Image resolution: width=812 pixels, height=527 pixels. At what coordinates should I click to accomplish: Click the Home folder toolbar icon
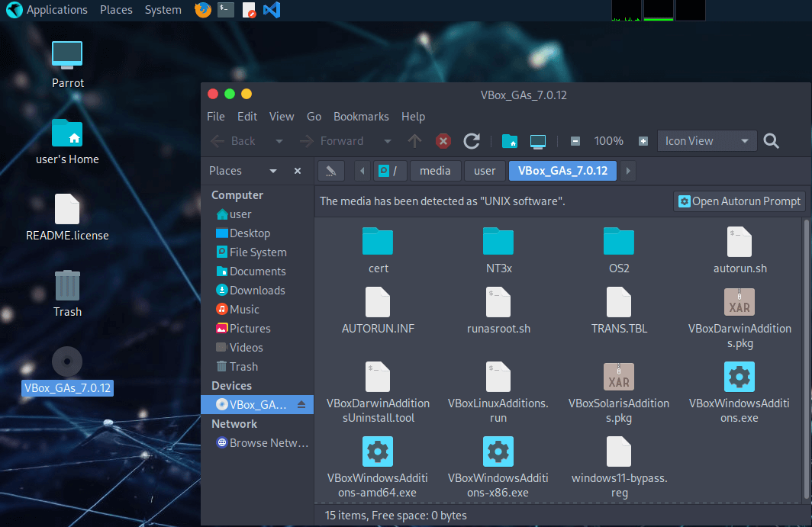pyautogui.click(x=510, y=141)
